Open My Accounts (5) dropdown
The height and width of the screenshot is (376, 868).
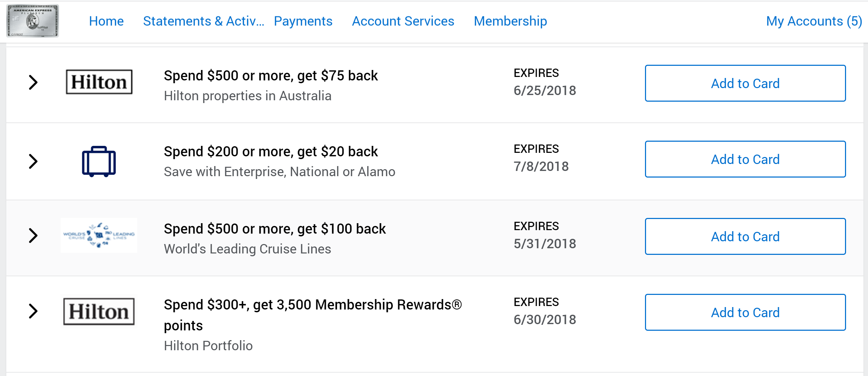tap(814, 21)
